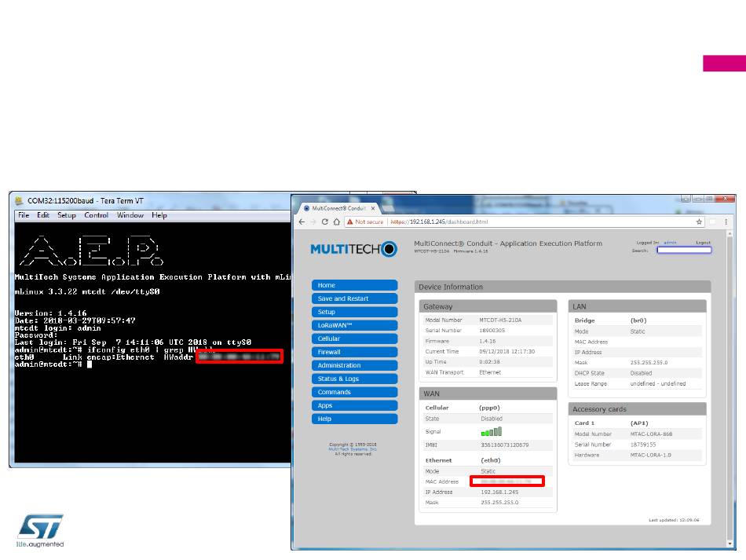Open the Apps section
The height and width of the screenshot is (560, 746).
point(354,405)
